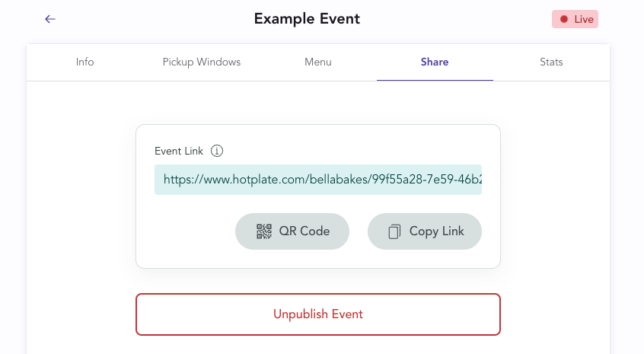Screen dimensions: 644x354
Task: Click the QR code glyph icon
Action: (x=264, y=231)
